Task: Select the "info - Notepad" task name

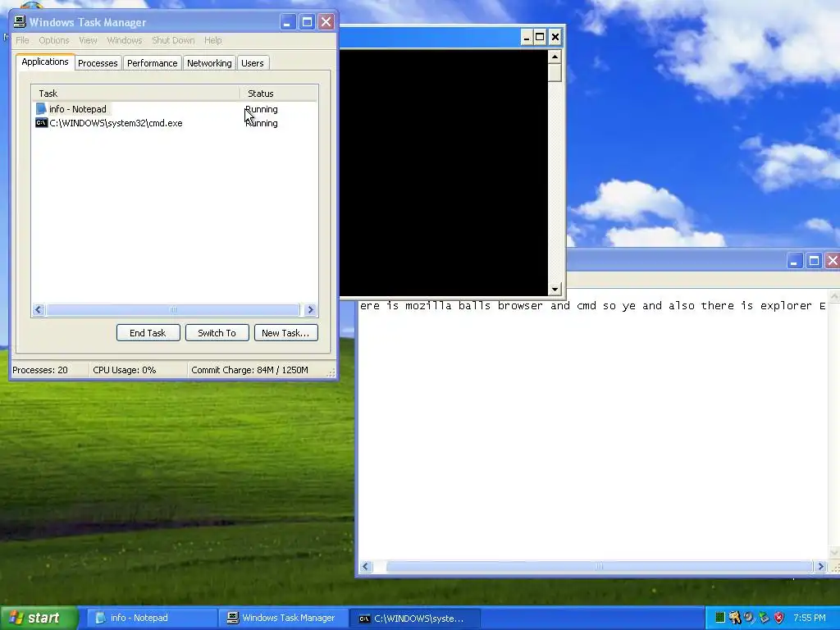Action: coord(78,109)
